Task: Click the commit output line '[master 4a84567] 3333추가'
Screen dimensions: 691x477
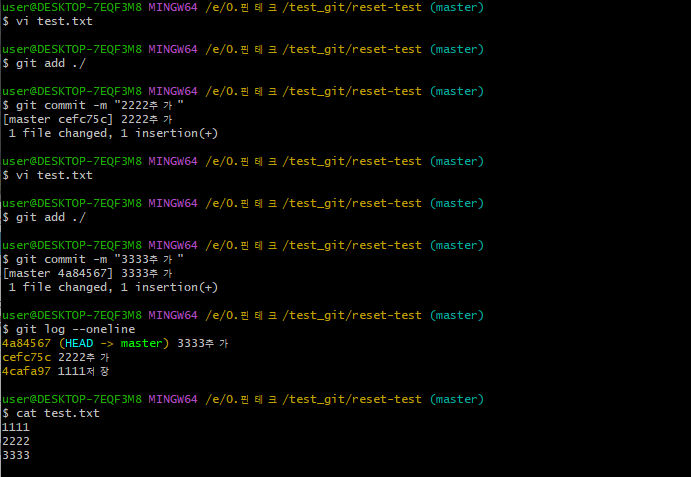Action: pyautogui.click(x=87, y=273)
